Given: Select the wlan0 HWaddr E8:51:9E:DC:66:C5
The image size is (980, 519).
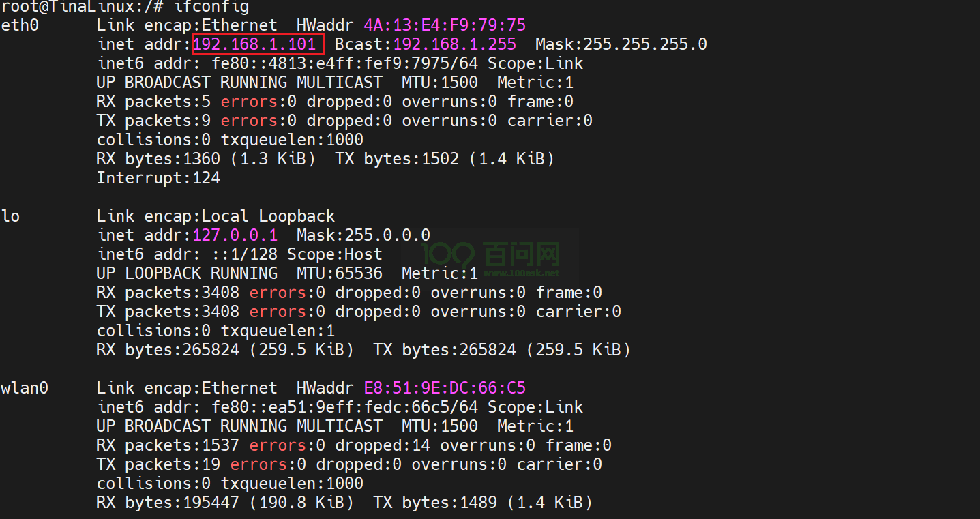Looking at the screenshot, I should 445,389.
